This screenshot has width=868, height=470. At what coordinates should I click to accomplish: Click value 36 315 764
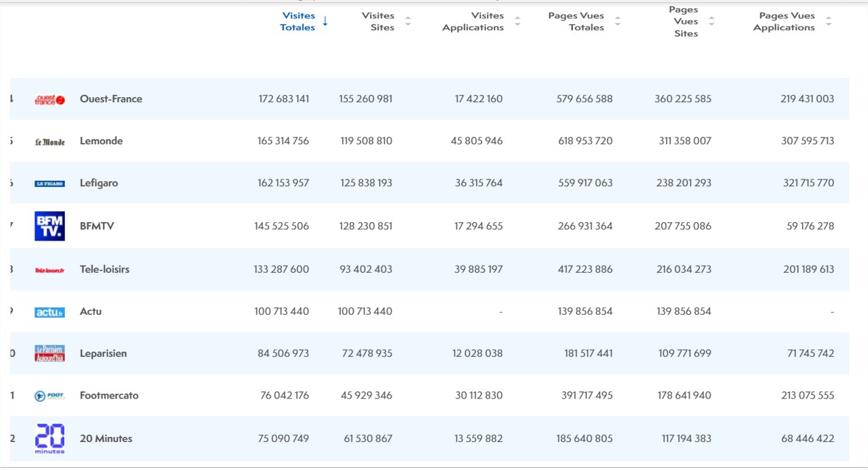tap(479, 183)
